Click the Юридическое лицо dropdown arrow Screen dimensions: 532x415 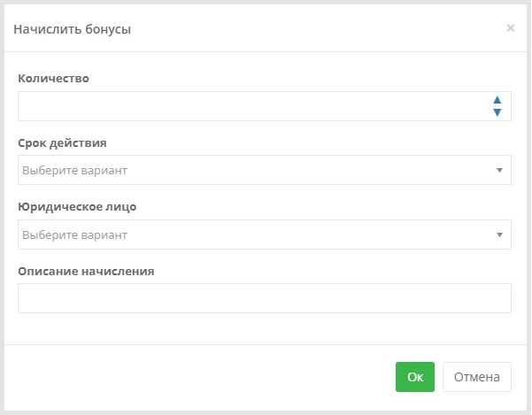pos(499,234)
